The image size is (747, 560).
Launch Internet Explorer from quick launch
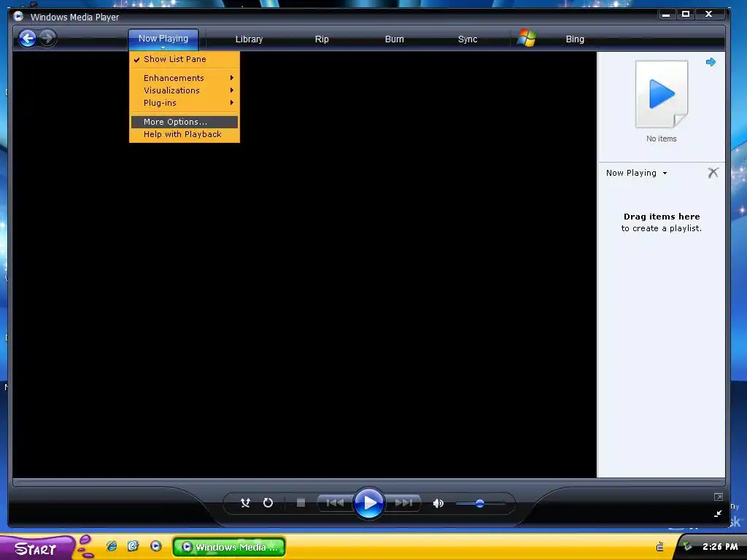coord(112,546)
